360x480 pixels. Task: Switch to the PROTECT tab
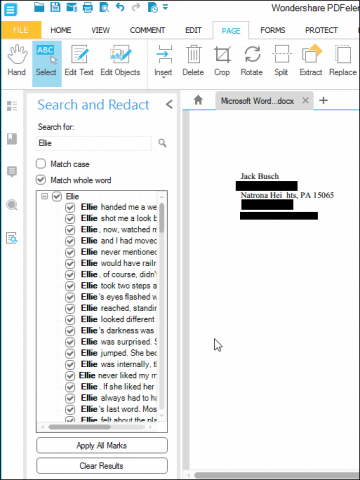click(321, 30)
